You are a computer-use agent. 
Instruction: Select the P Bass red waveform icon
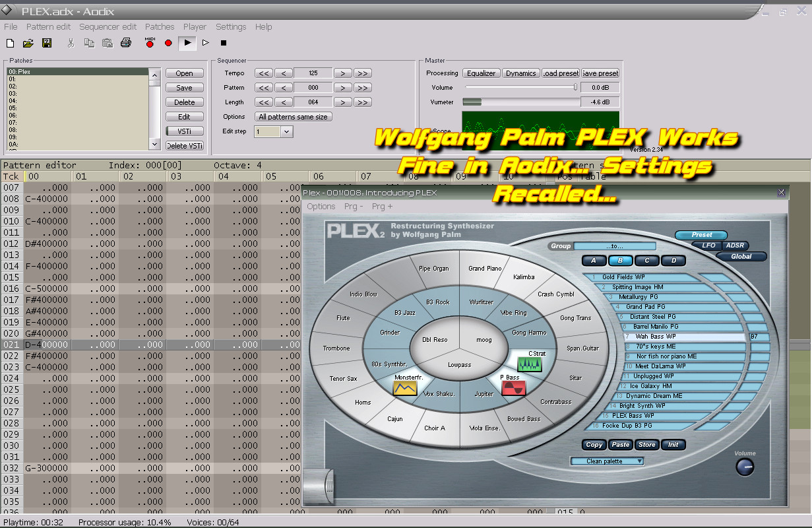[513, 388]
